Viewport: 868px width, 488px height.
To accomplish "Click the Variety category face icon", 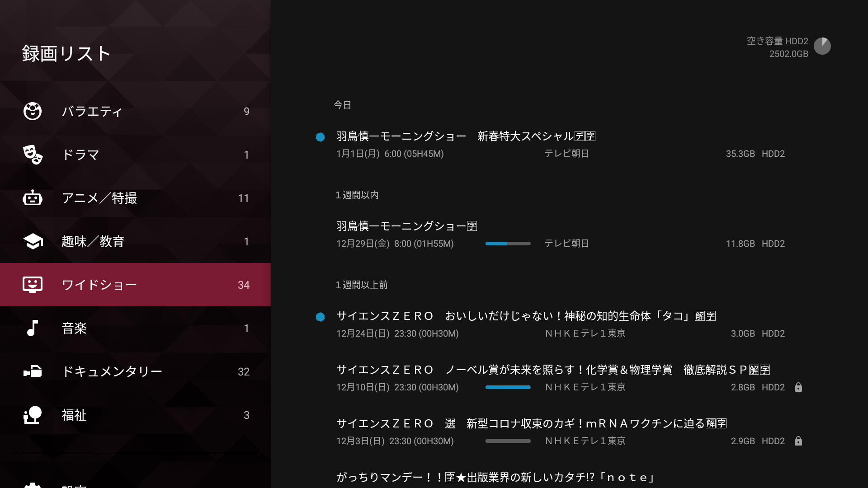I will click(33, 111).
